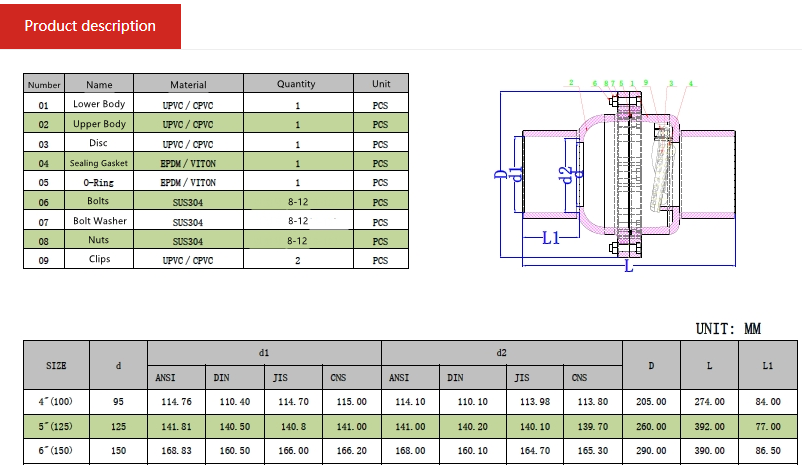Click the value '77.00' in the L1 column

tap(768, 426)
